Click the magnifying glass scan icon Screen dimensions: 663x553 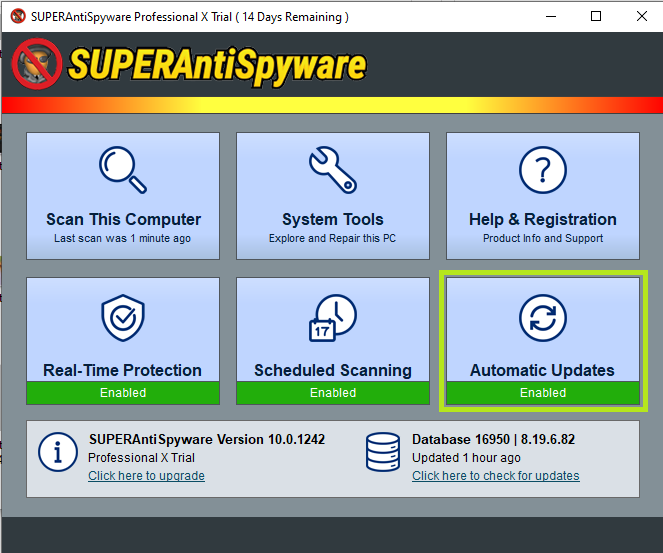point(123,170)
